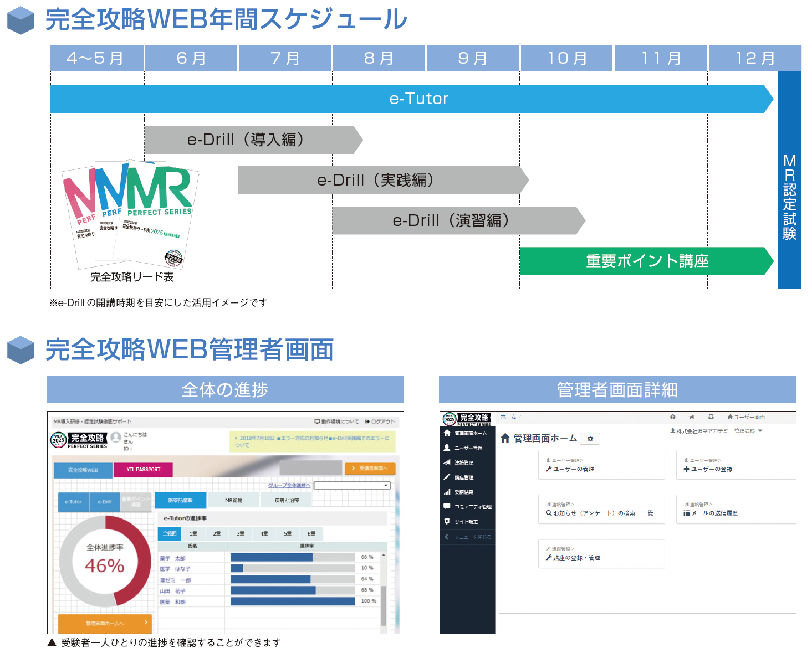Screen dimensions: 812x653
Task: Collapse the sidebar via メニューを閉じる arrow
Action: point(447,537)
